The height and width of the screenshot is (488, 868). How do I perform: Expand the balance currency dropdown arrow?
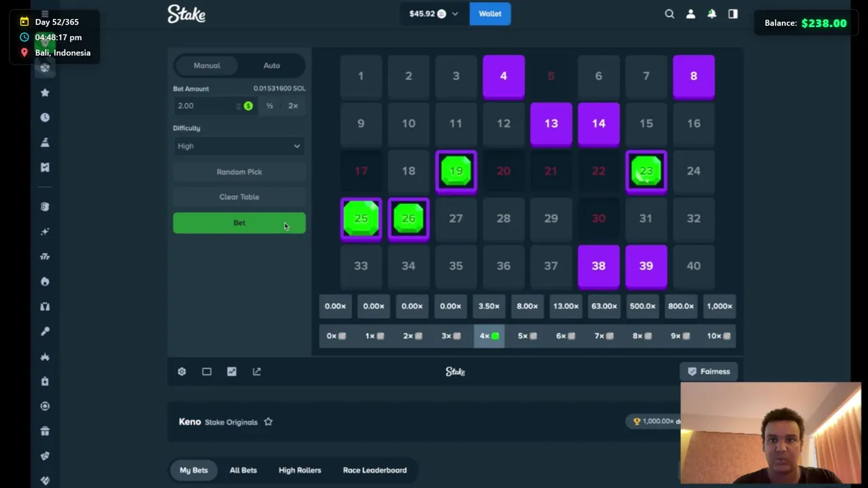point(455,14)
